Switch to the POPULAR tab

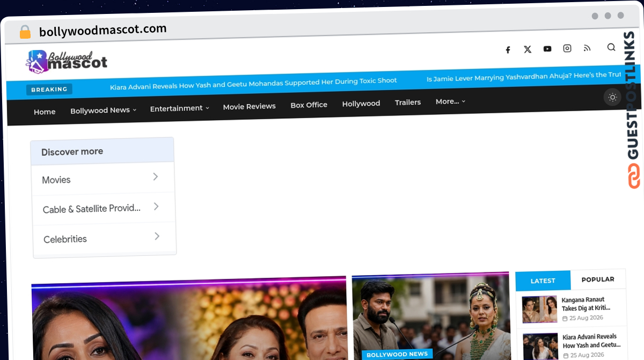(x=598, y=279)
